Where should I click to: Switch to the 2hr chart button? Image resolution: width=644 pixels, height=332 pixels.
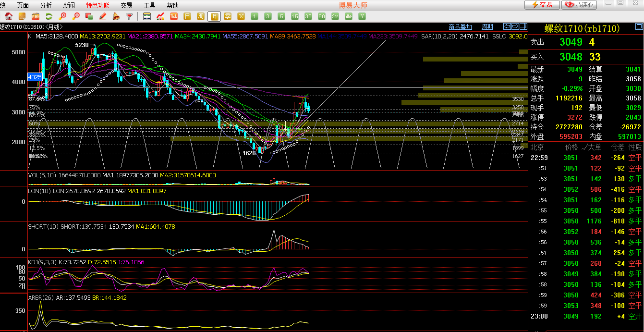click(x=335, y=16)
